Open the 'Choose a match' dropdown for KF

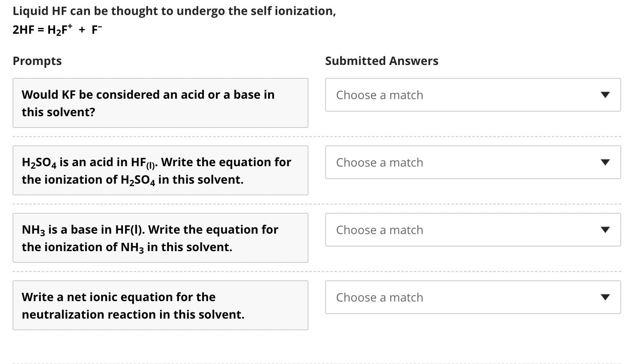pos(473,95)
